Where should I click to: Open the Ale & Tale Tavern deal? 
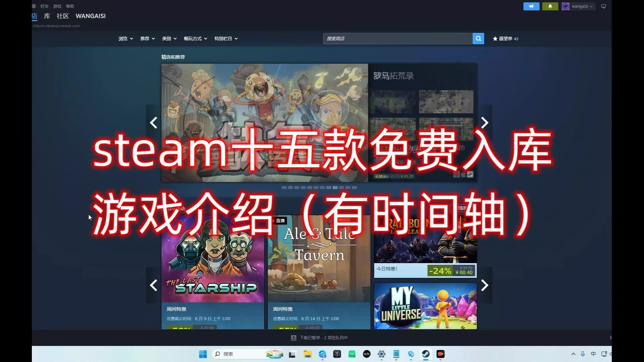pos(319,272)
